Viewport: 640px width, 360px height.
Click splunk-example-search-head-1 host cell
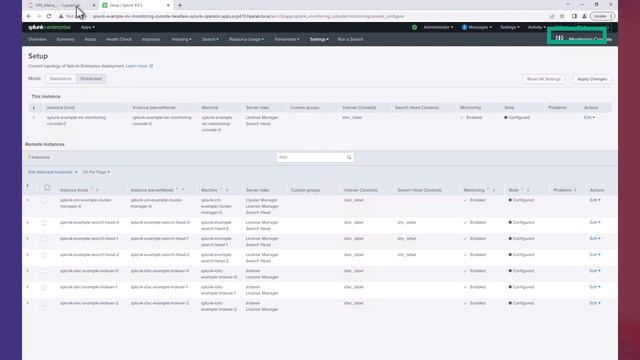[x=89, y=239]
